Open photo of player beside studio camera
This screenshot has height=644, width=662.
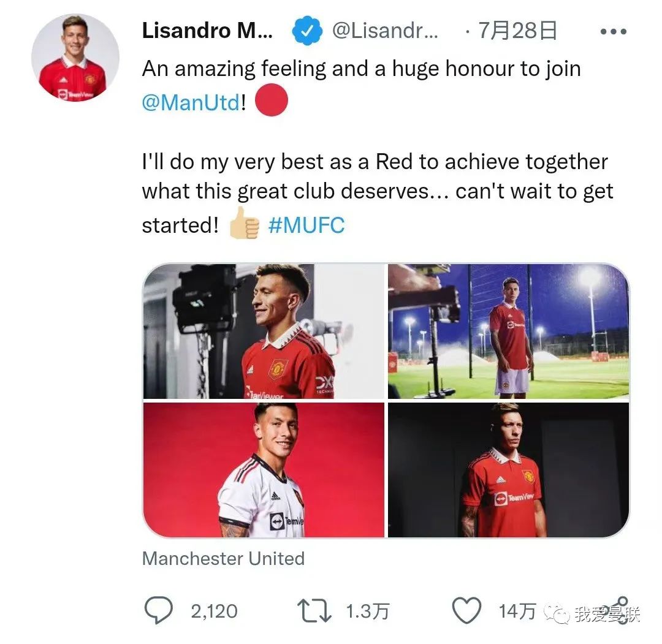point(264,331)
